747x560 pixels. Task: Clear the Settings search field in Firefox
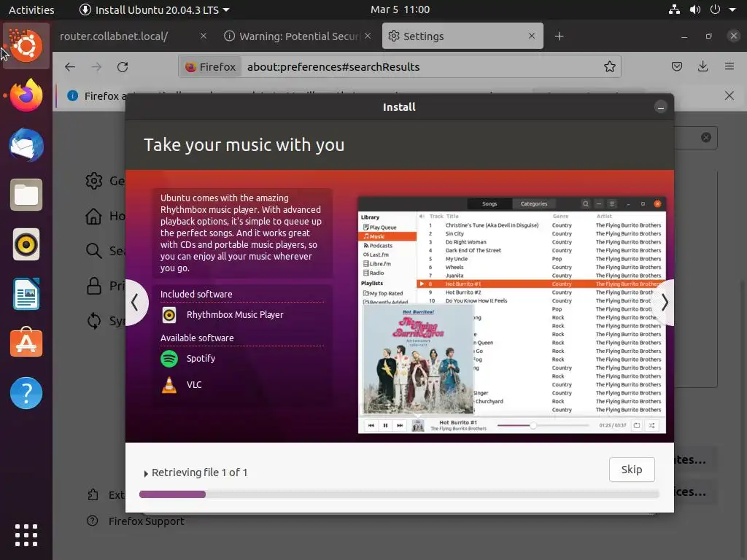pyautogui.click(x=706, y=138)
